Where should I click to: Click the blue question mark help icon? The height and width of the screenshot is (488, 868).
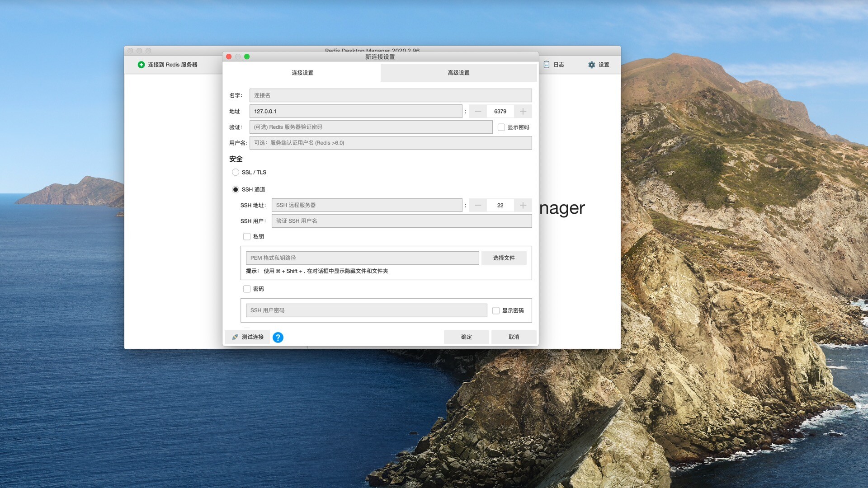(278, 338)
